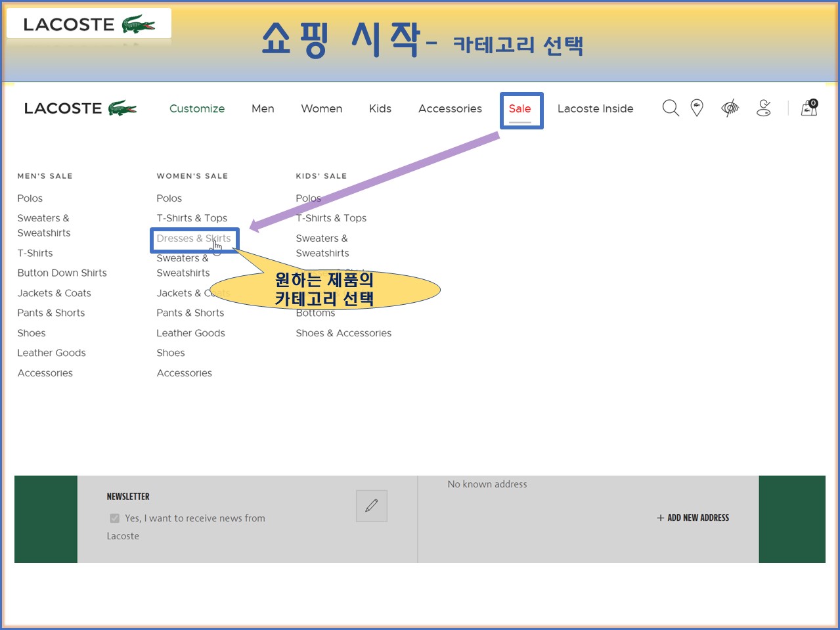Select Women's Pants & Shorts

point(190,313)
